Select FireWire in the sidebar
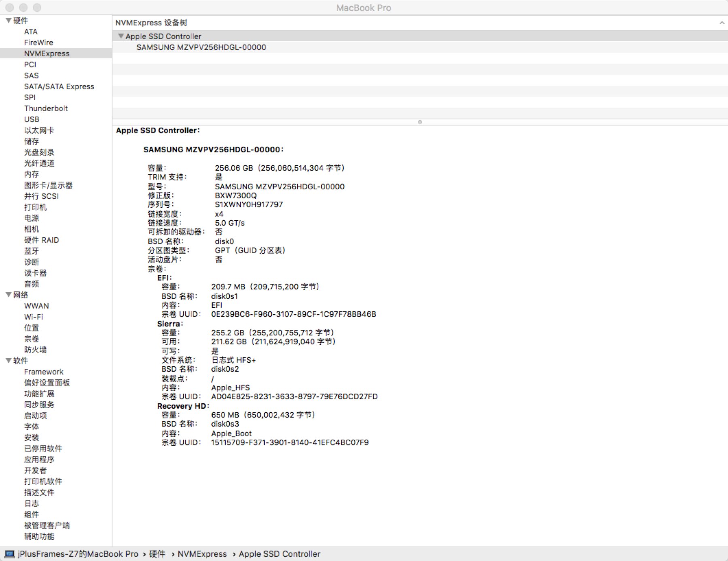Viewport: 728px width, 561px height. coord(38,42)
